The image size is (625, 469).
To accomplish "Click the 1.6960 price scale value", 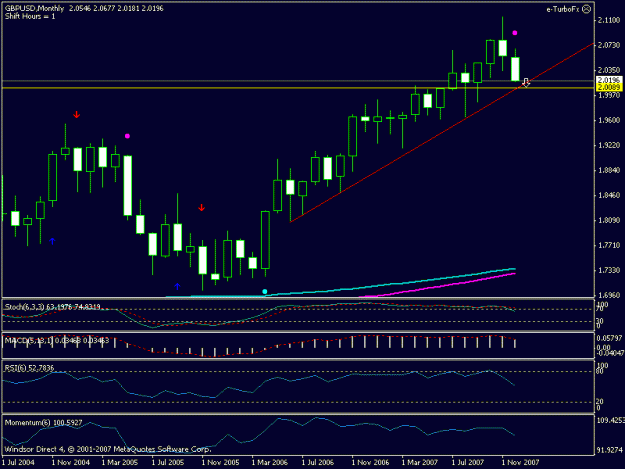I will tap(609, 295).
